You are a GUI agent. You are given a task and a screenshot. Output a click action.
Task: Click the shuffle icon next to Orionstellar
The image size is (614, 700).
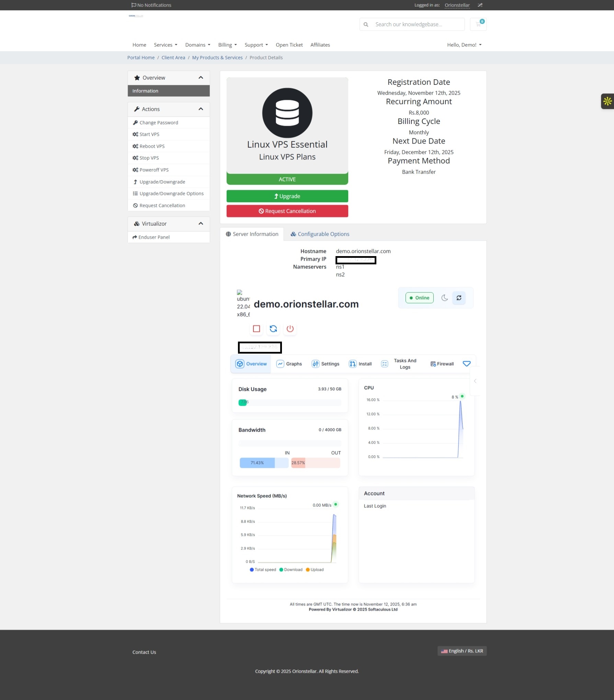coord(480,5)
